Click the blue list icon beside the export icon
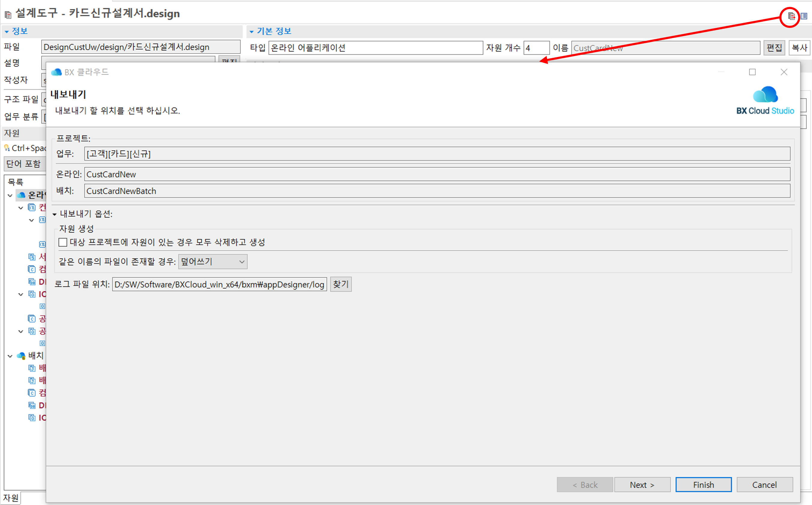The image size is (812, 505). point(804,16)
